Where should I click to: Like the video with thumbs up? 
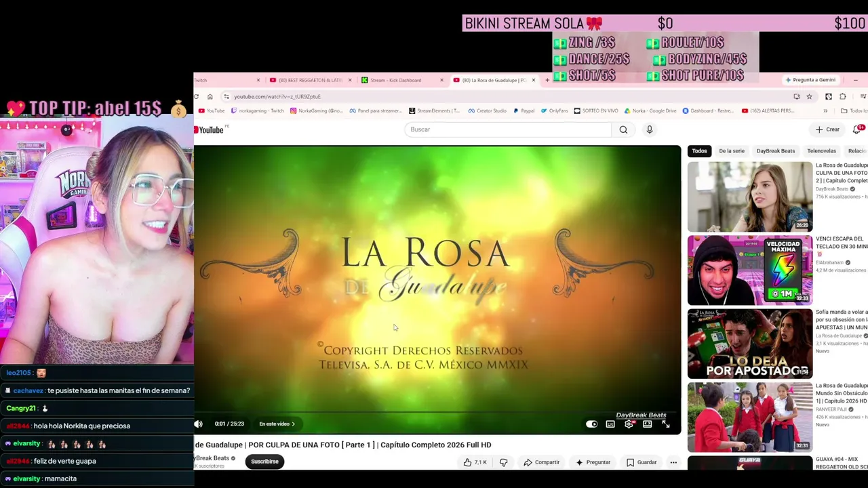coord(475,462)
